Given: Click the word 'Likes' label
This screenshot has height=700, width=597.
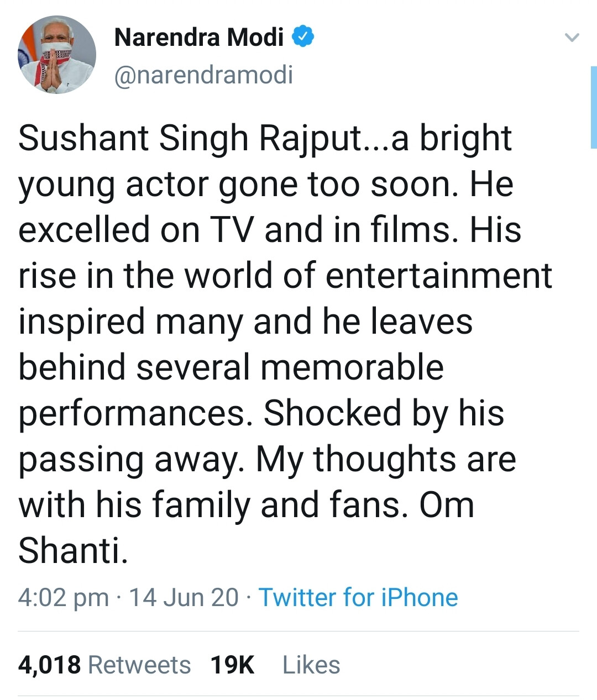Looking at the screenshot, I should click(x=311, y=665).
